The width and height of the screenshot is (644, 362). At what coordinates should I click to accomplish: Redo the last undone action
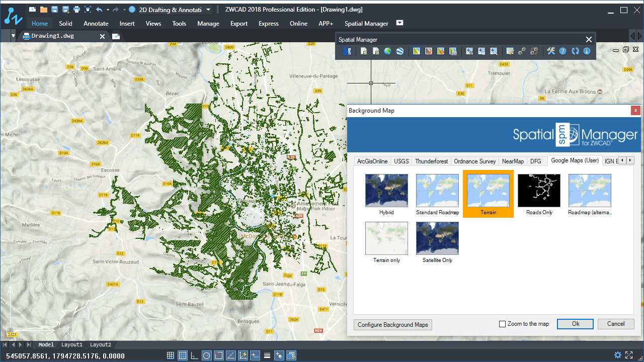(x=116, y=9)
